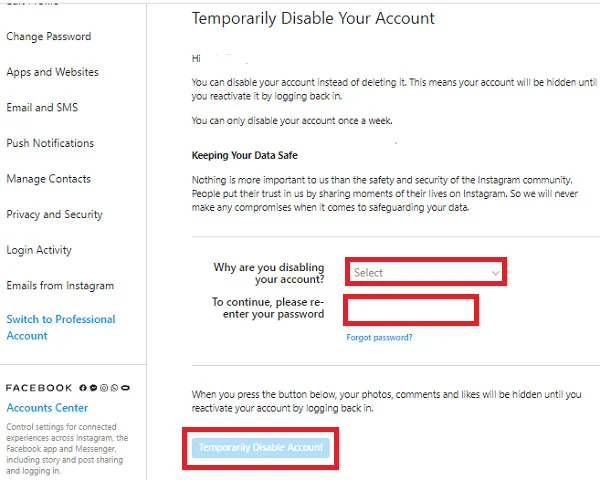The height and width of the screenshot is (480, 600).
Task: Click Switch to Professional Account link
Action: tap(61, 327)
